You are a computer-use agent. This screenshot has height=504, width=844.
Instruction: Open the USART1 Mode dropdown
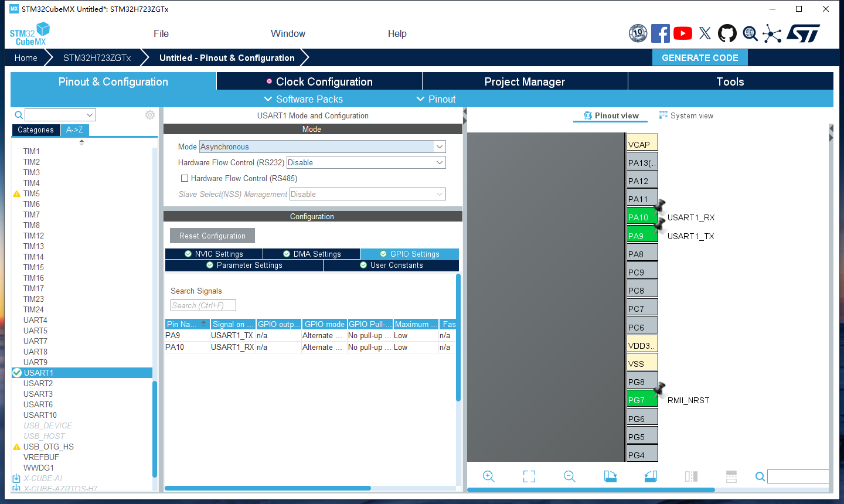click(322, 147)
